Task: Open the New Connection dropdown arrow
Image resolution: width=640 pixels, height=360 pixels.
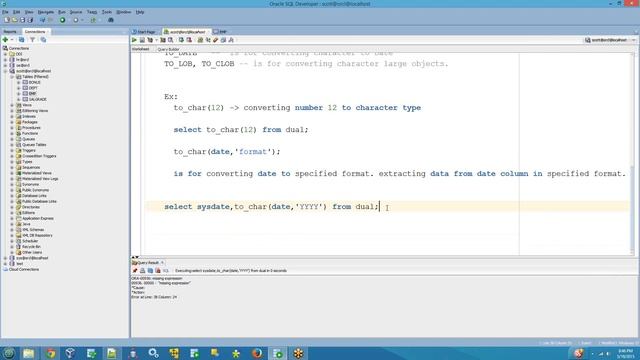Action: pyautogui.click(x=11, y=40)
